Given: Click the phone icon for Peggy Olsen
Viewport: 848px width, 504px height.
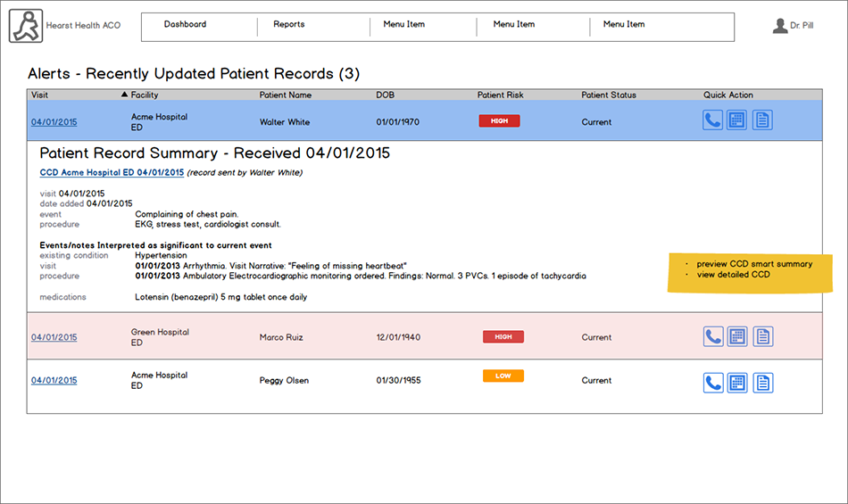Looking at the screenshot, I should click(712, 383).
